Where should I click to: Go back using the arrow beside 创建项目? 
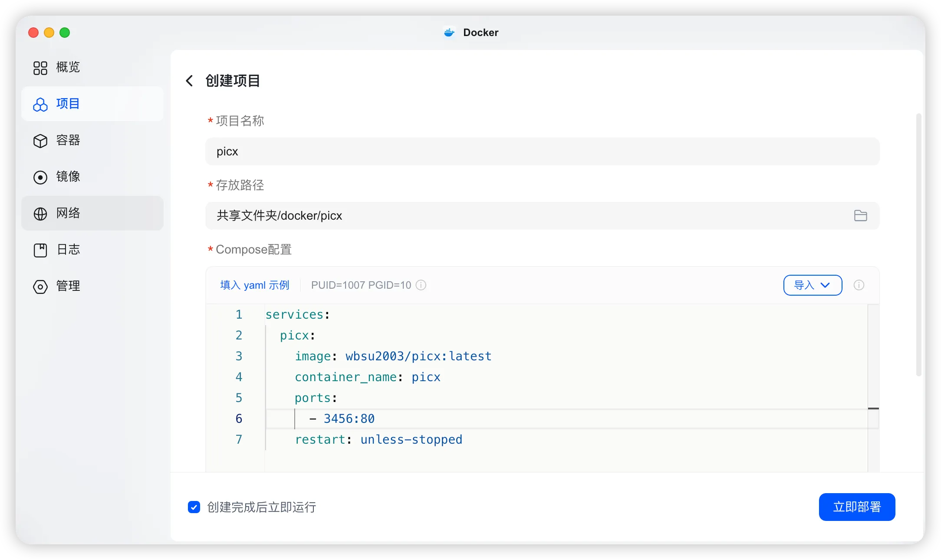[189, 81]
